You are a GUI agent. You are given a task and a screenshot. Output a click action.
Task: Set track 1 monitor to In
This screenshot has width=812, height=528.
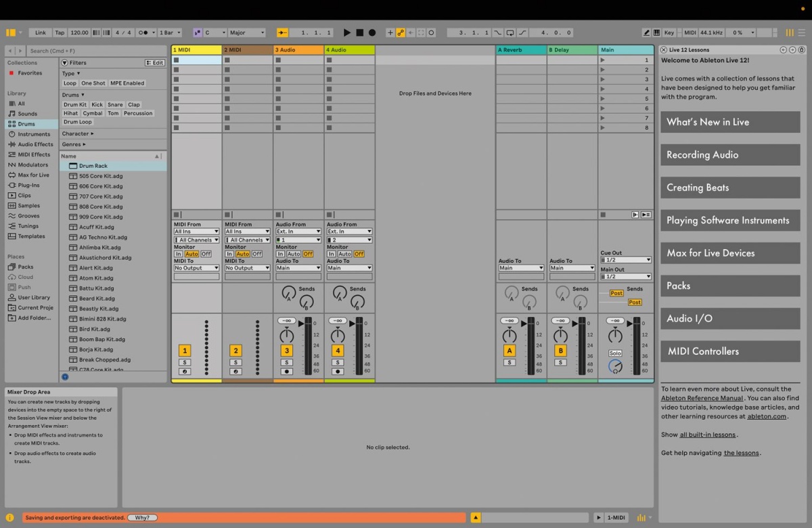[x=179, y=254]
